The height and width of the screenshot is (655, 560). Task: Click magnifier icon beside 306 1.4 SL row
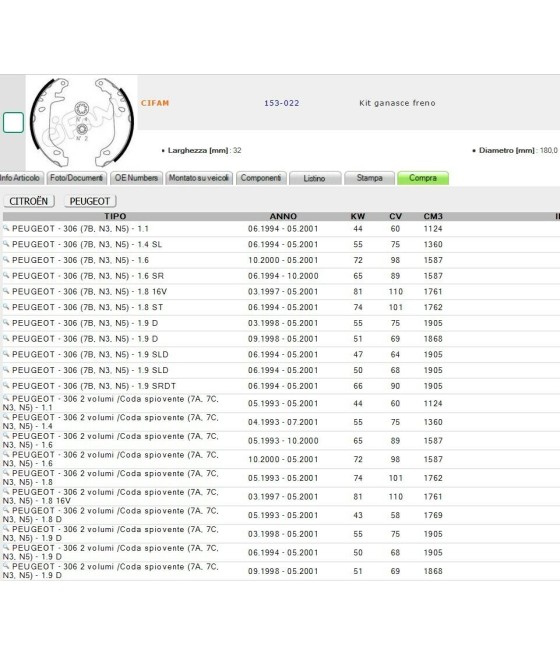(x=6, y=244)
